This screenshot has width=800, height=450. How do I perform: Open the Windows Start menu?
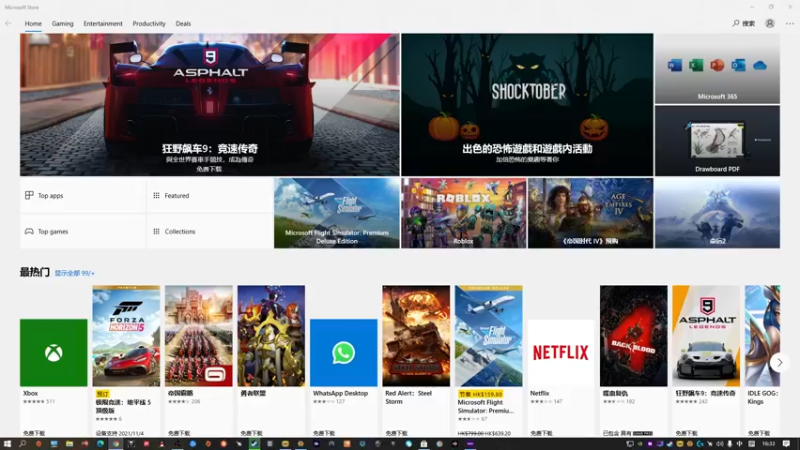[x=7, y=444]
